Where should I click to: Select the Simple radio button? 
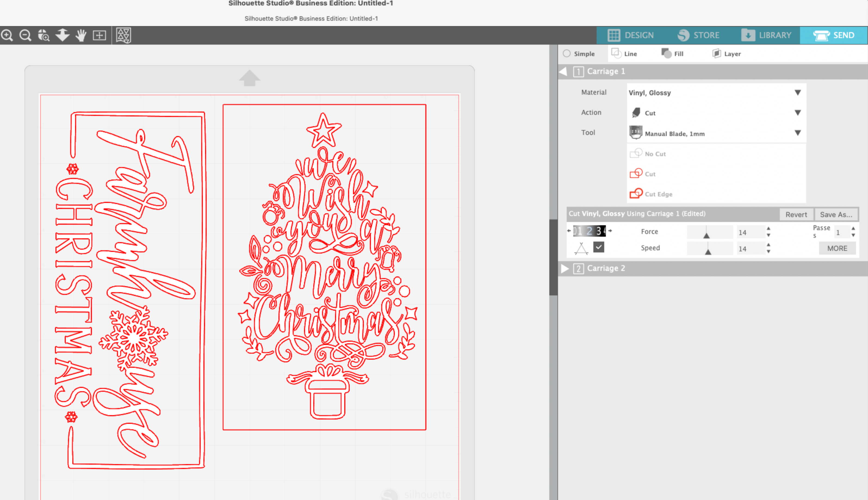point(567,54)
